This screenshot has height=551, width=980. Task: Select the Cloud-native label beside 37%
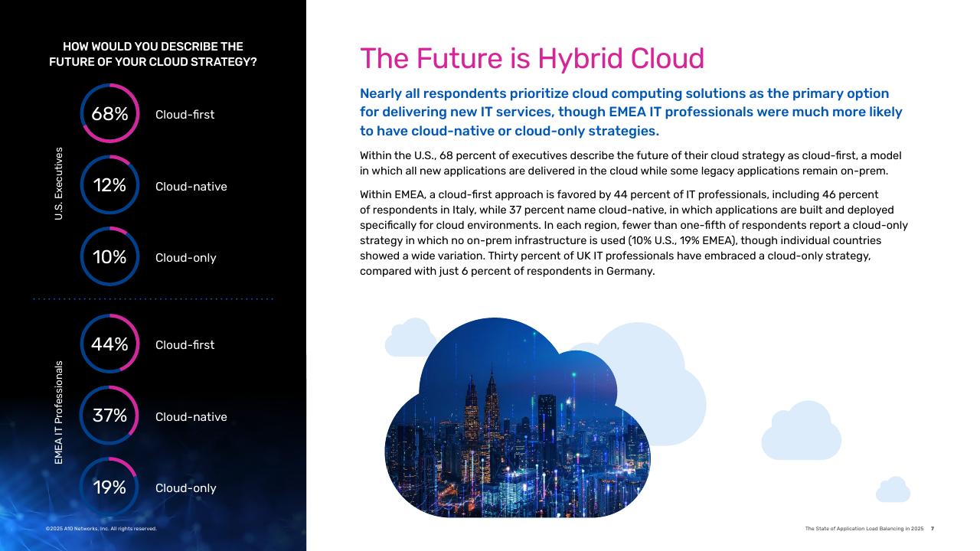coord(191,417)
